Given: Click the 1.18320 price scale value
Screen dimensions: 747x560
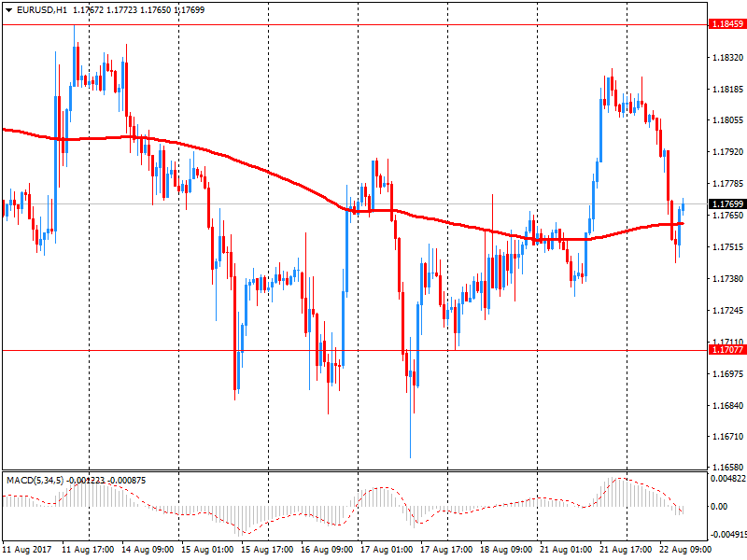Looking at the screenshot, I should (727, 57).
